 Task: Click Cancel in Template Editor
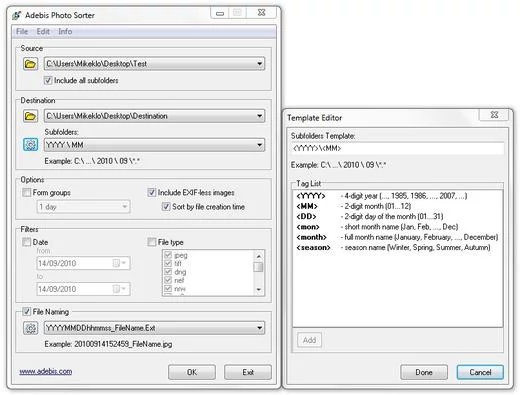(x=480, y=372)
